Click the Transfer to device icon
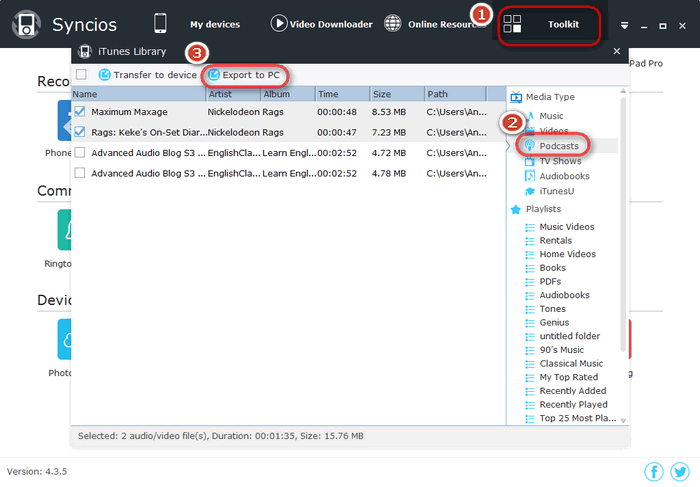Image resolution: width=700 pixels, height=487 pixels. 104,75
